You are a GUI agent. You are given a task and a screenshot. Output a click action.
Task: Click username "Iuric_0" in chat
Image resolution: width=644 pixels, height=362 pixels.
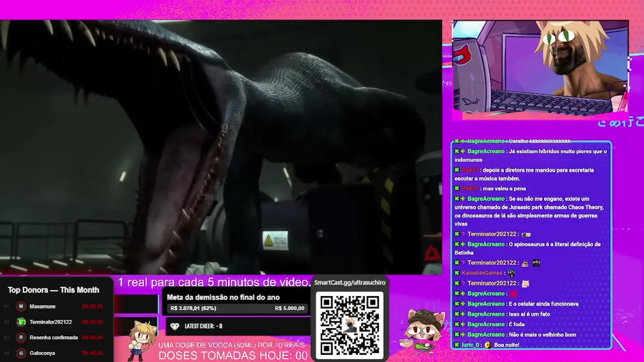tap(470, 345)
